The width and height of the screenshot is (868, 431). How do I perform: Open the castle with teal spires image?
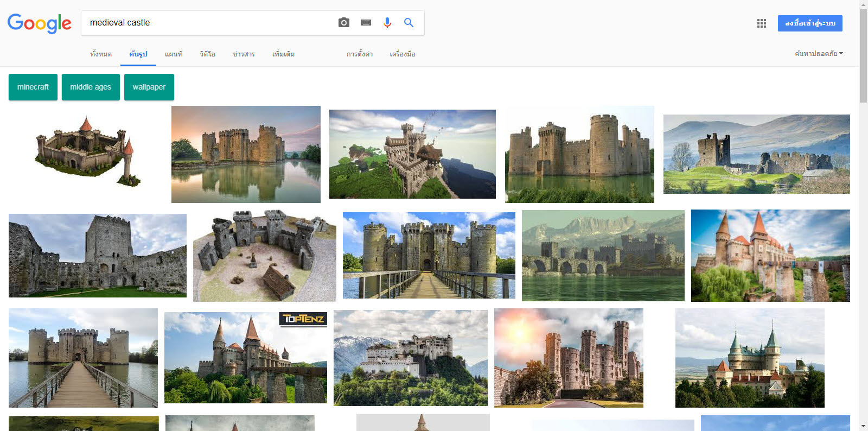click(750, 358)
